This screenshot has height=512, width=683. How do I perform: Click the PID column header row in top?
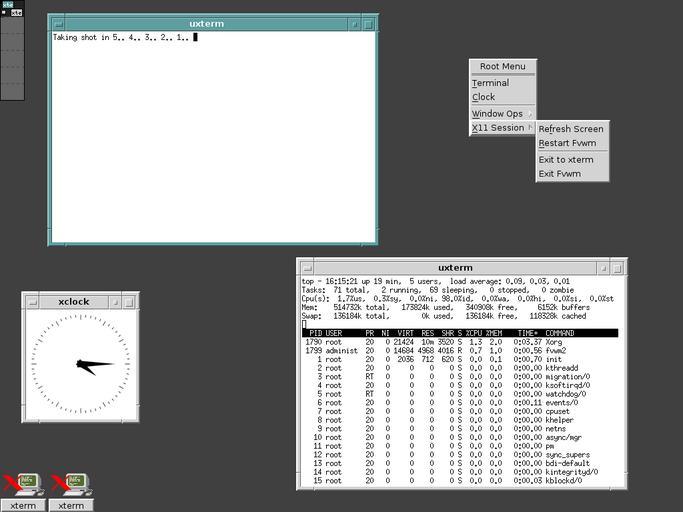pyautogui.click(x=460, y=333)
